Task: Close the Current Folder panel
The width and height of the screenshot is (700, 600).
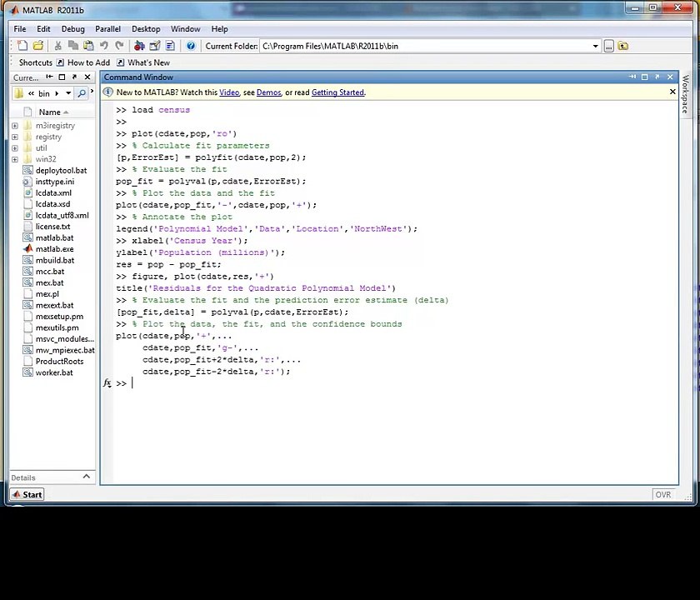Action: [x=87, y=77]
